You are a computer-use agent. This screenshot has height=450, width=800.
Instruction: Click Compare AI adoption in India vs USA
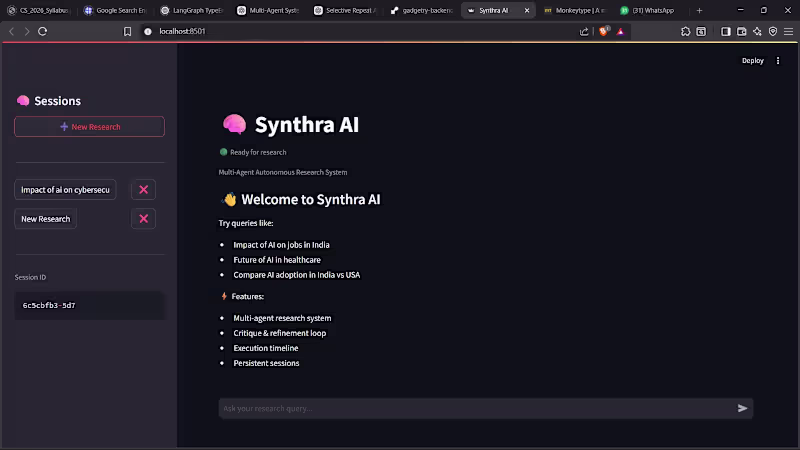pyautogui.click(x=296, y=274)
